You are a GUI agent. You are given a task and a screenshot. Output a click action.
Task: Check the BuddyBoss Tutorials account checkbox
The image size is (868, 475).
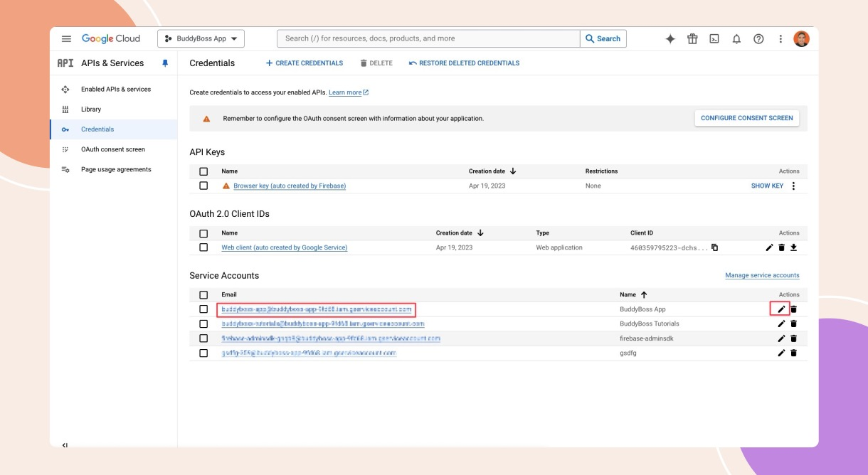pos(203,324)
